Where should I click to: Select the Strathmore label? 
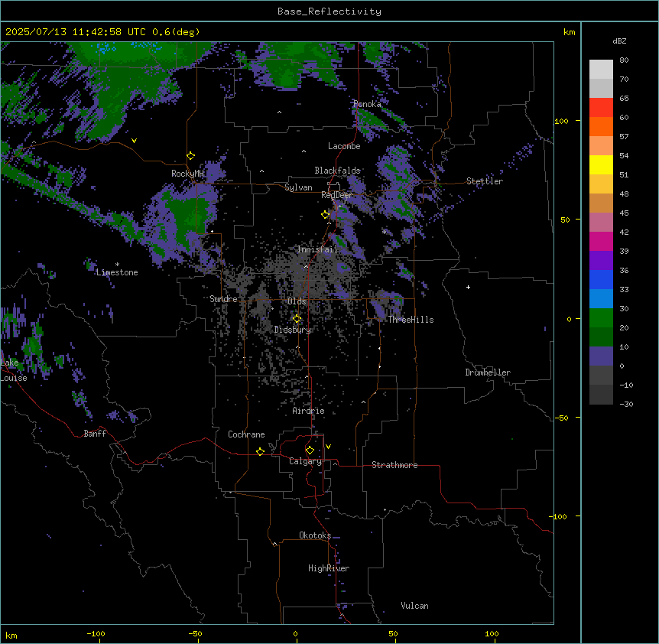tap(394, 465)
